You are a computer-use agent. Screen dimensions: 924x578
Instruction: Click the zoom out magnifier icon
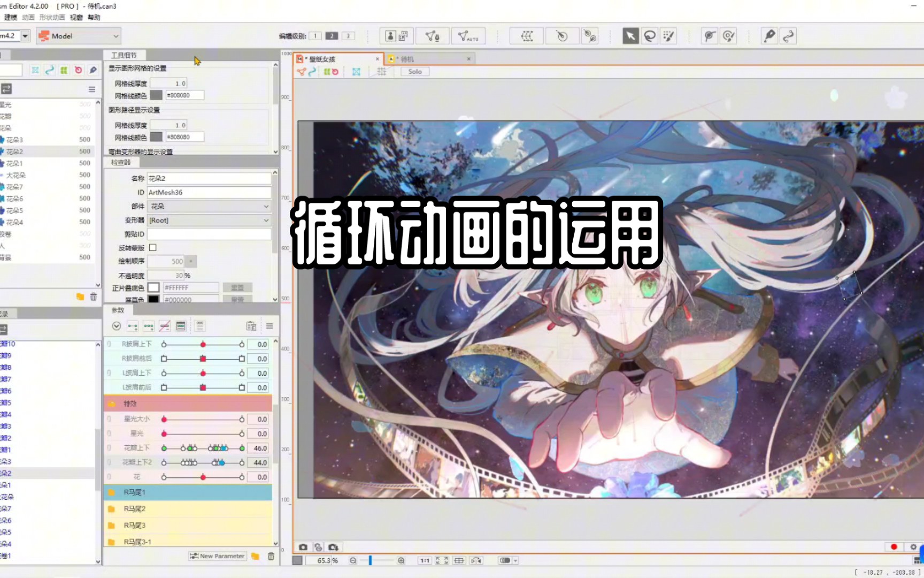(x=353, y=560)
